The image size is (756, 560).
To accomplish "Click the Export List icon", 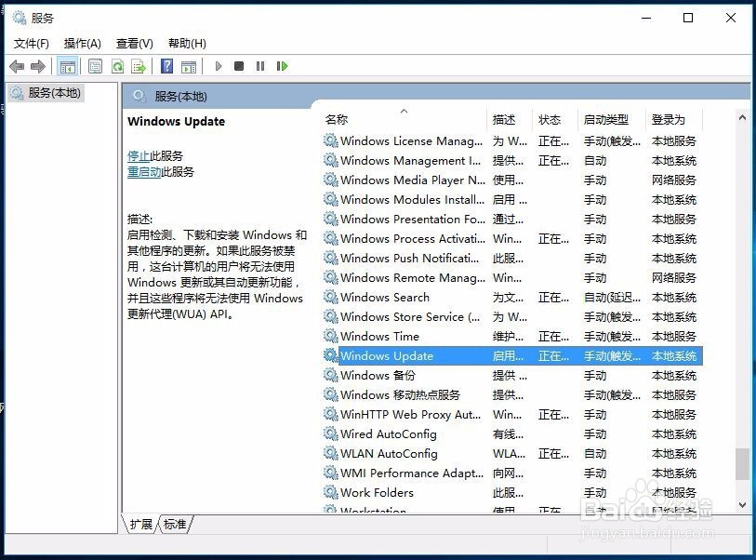I will pos(140,66).
